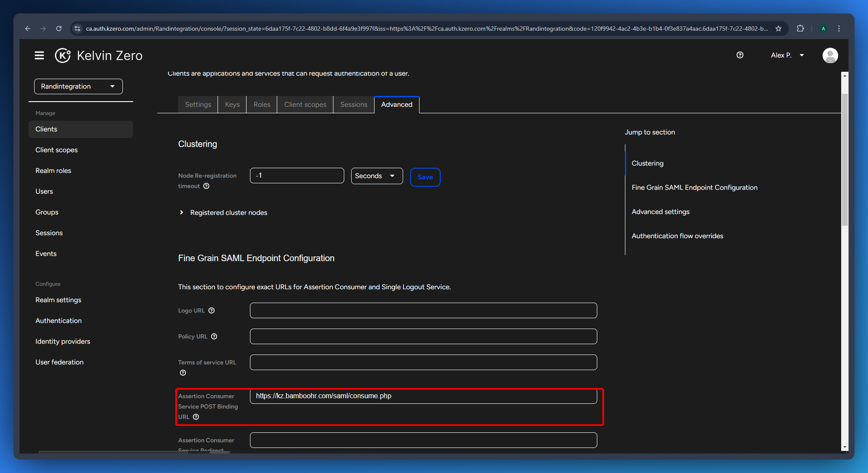Image resolution: width=868 pixels, height=473 pixels.
Task: Open the Randintegration realm dropdown
Action: pos(78,86)
